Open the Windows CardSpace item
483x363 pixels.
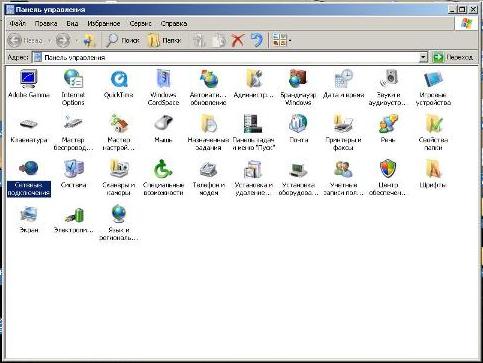tap(163, 79)
